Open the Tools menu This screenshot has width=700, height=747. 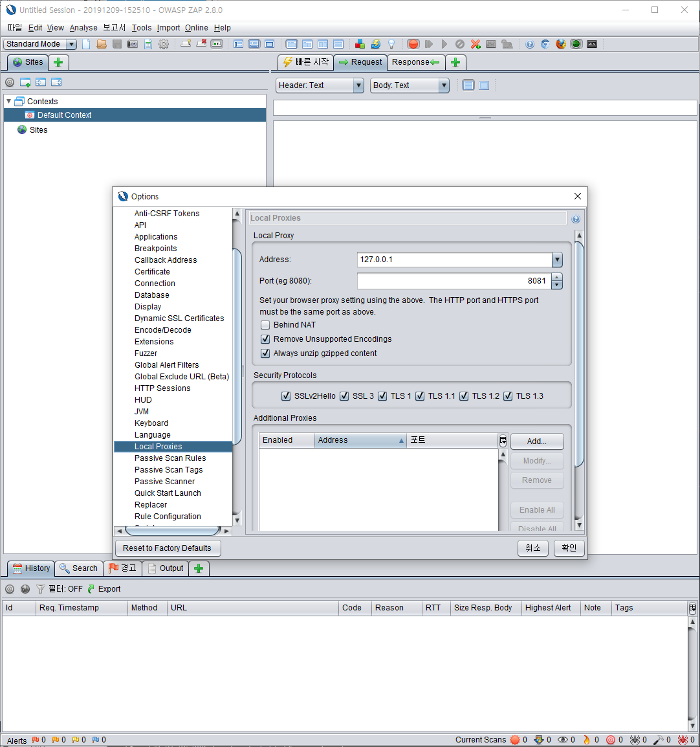tap(142, 28)
